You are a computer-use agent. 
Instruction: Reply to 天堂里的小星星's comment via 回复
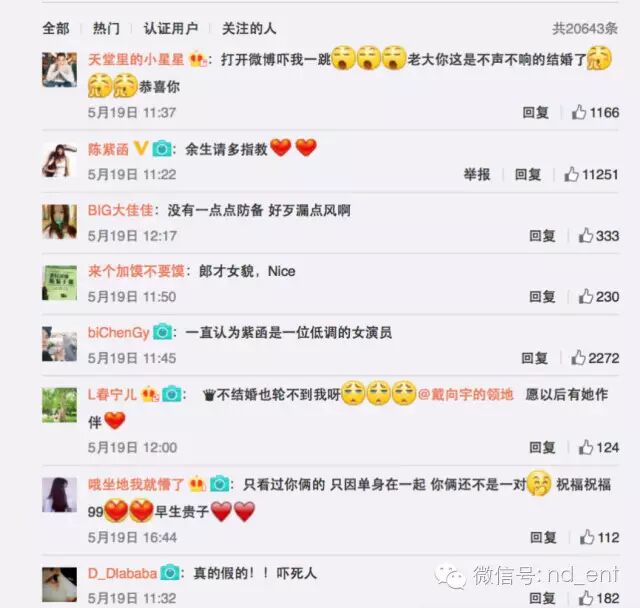click(x=536, y=113)
